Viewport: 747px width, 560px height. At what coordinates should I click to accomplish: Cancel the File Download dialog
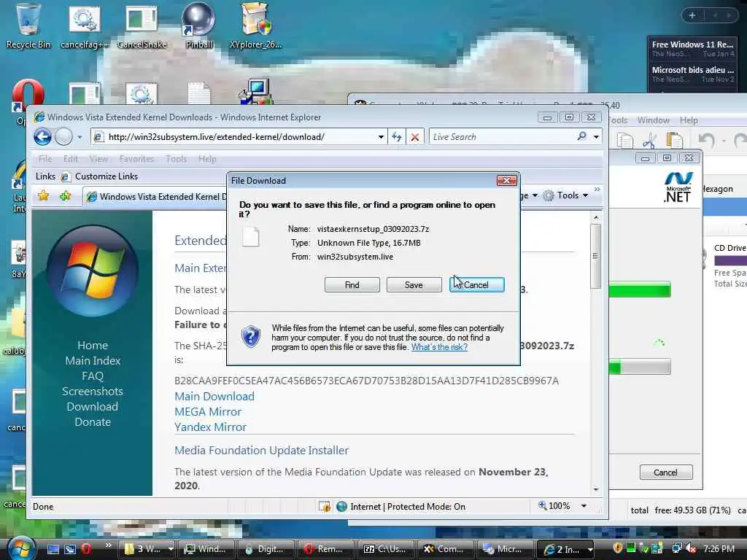coord(476,285)
